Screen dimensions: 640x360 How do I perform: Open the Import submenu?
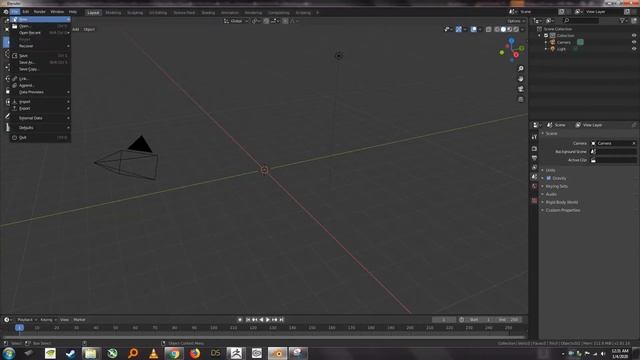click(40, 102)
